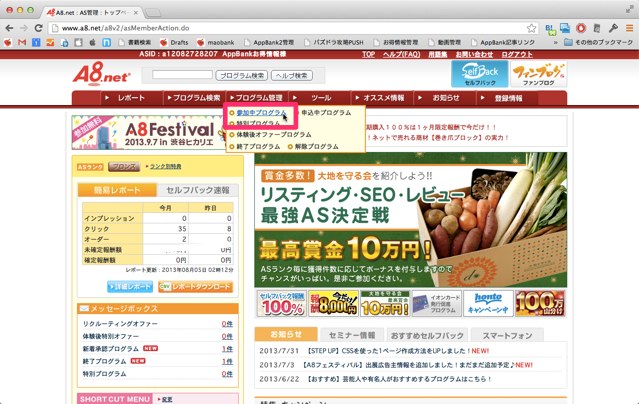Viewport: 639px width, 404px height.
Task: Open the リクルーティングオファー 0件 link
Action: coord(227,324)
